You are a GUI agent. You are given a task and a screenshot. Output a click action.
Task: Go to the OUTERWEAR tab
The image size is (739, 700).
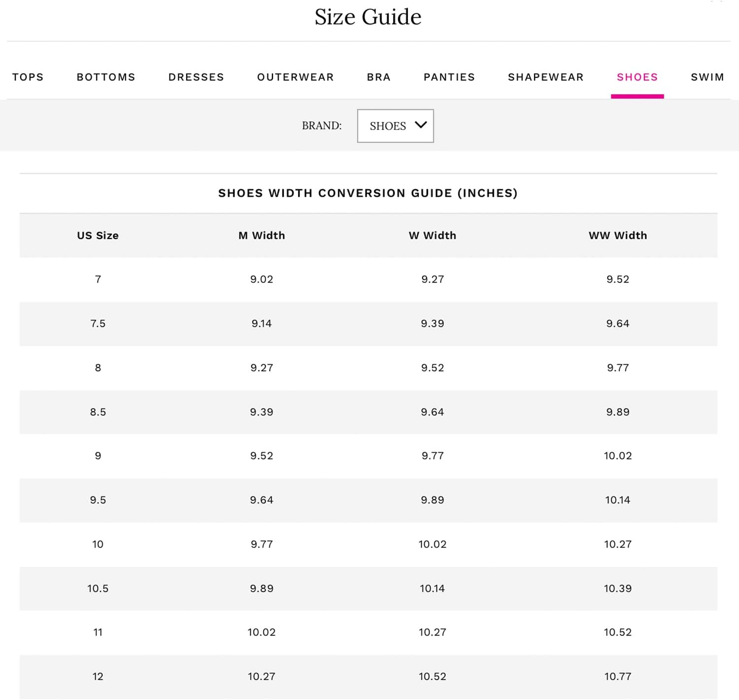[x=296, y=77]
